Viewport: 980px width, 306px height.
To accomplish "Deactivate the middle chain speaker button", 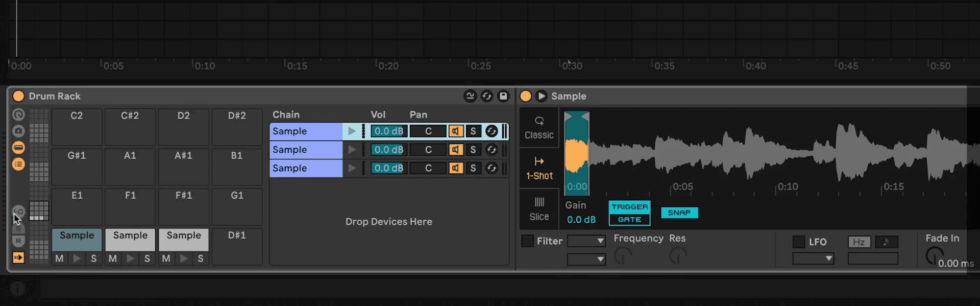I will (456, 150).
